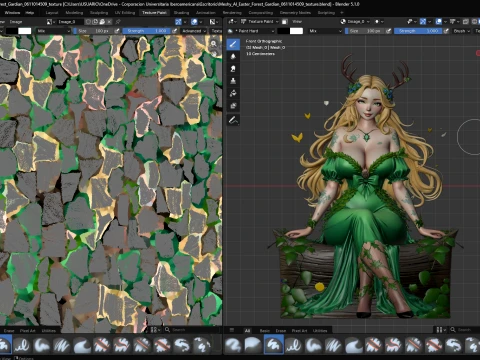Screen dimensions: 480x360
Task: Select first brush thumbnail in viewport asset shelf
Action: (x=233, y=344)
